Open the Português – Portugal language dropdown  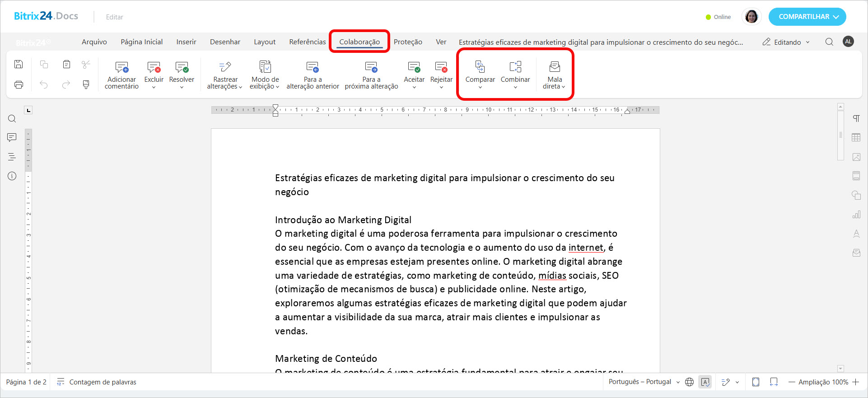coord(644,382)
